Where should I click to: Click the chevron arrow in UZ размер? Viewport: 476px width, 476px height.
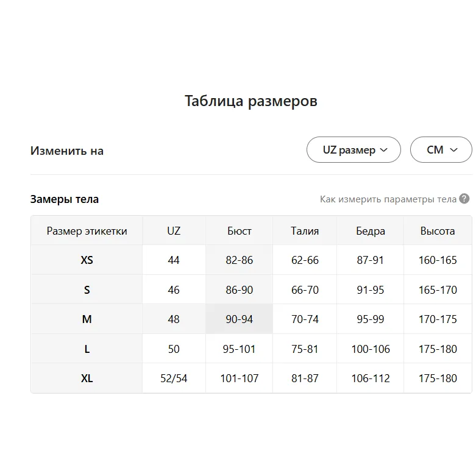(x=384, y=150)
